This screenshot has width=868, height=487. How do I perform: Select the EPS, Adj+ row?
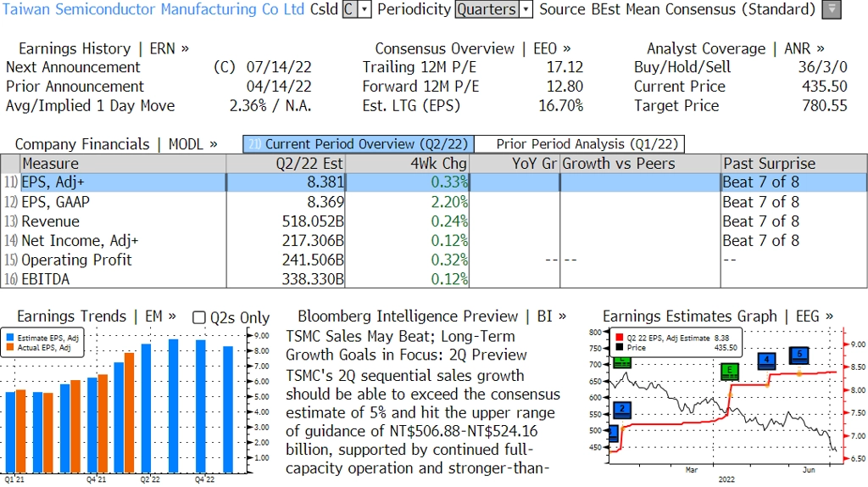coord(434,182)
